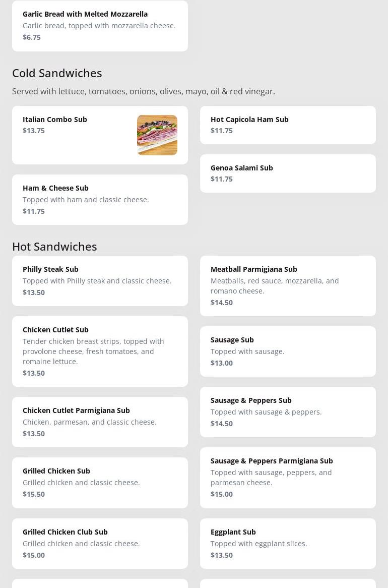Open the Chicken Cutlet Sub item
Image resolution: width=388 pixels, height=588 pixels.
[x=100, y=351]
